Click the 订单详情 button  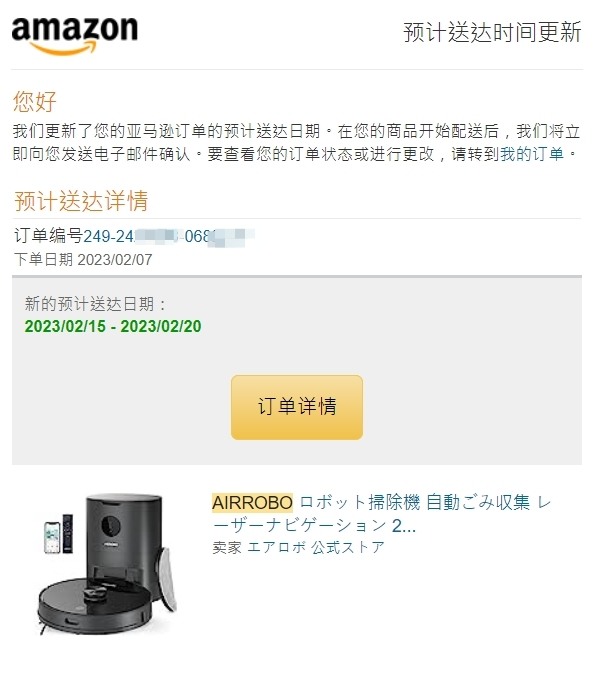(297, 407)
